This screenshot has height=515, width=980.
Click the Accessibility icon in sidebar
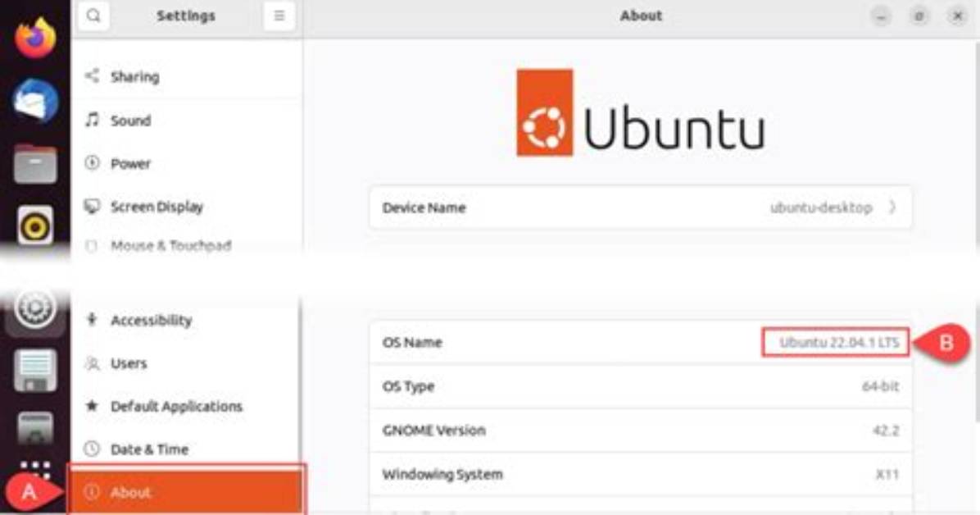pos(92,320)
